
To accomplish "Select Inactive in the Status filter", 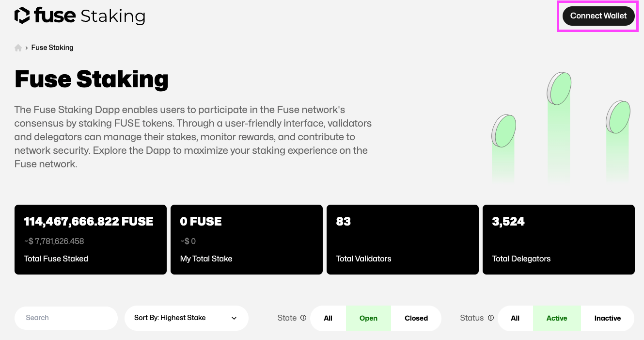I will point(607,318).
